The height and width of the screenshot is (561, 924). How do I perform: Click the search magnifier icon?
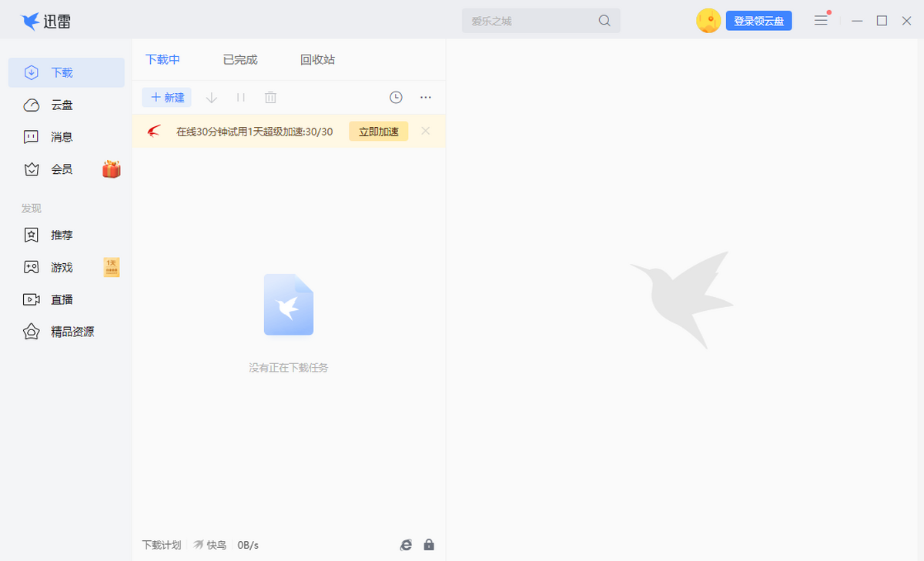(604, 21)
